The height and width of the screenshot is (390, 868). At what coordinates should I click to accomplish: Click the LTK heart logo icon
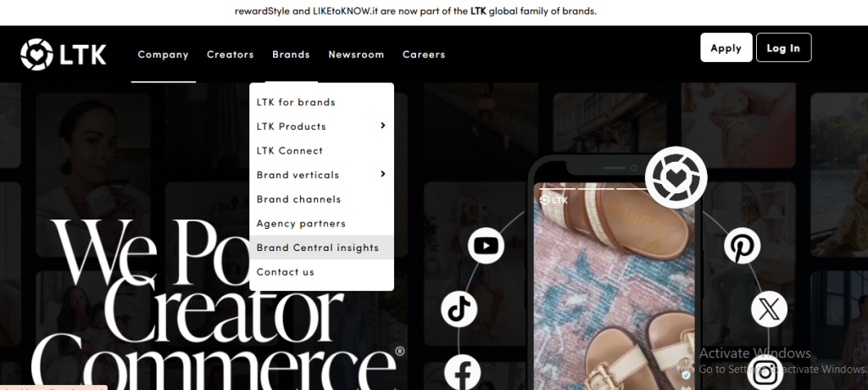(x=37, y=54)
